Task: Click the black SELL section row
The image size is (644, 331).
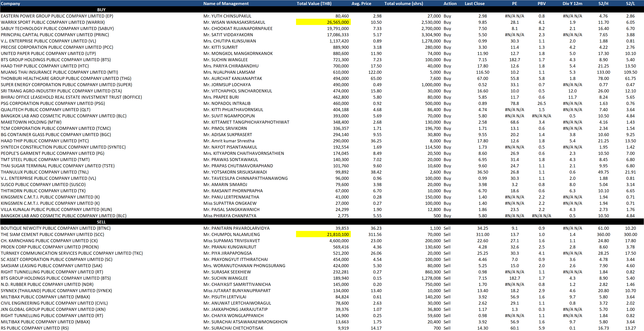Action: tap(101, 222)
